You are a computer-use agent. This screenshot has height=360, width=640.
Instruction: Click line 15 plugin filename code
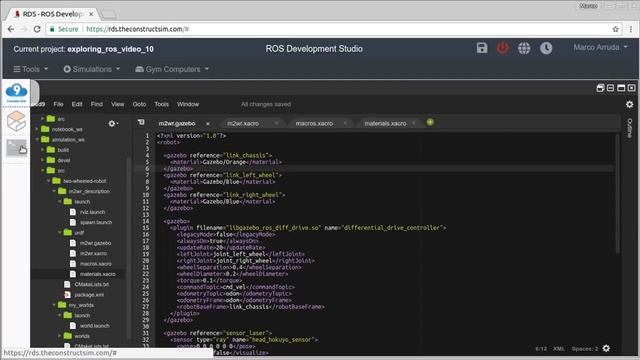308,228
